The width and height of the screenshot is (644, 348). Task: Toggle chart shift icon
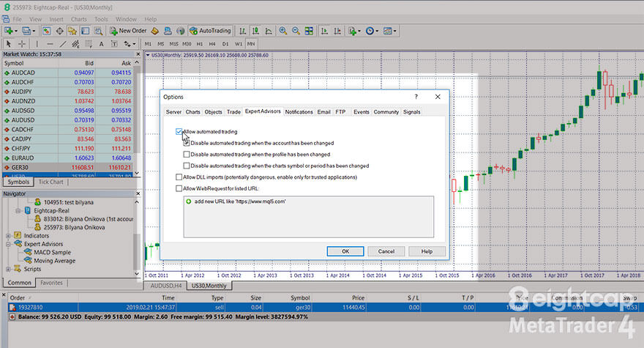pos(337,31)
